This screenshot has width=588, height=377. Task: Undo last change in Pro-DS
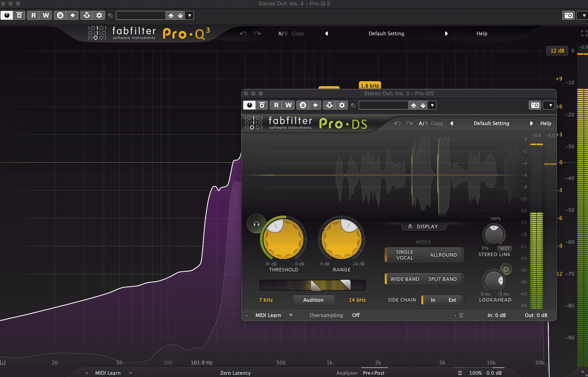tap(397, 123)
